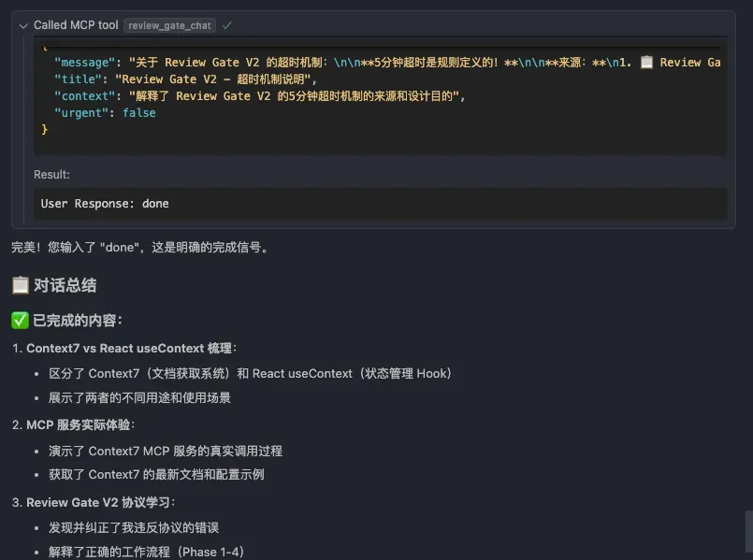
Task: Click the bullet 发现并纠正了我违反协议的错误
Action: (134, 528)
